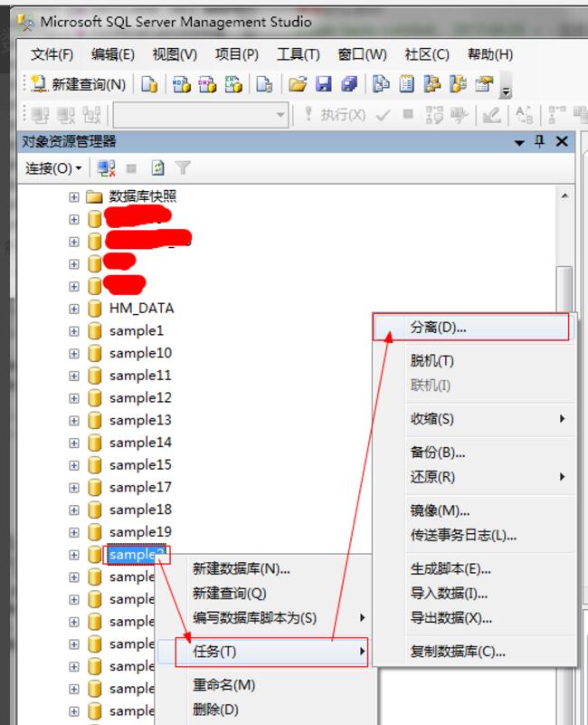Click the Object Explorer Refresh icon
588x725 pixels.
(157, 167)
